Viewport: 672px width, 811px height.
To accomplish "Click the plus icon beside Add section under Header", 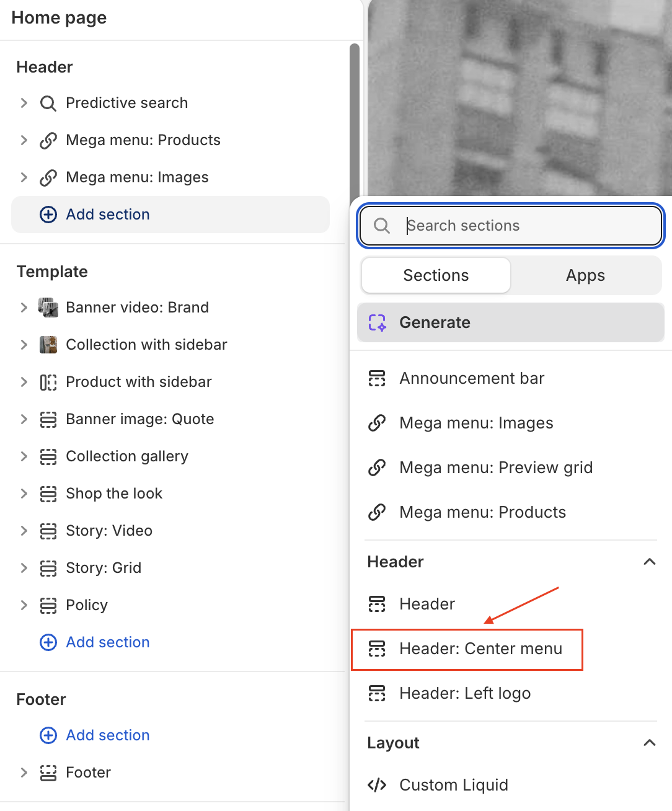I will coord(48,215).
